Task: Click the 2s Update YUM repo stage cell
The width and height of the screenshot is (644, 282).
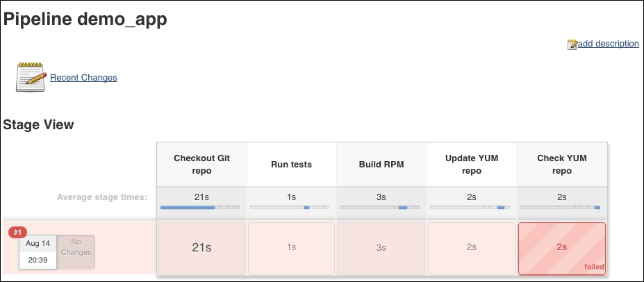Action: pyautogui.click(x=472, y=249)
